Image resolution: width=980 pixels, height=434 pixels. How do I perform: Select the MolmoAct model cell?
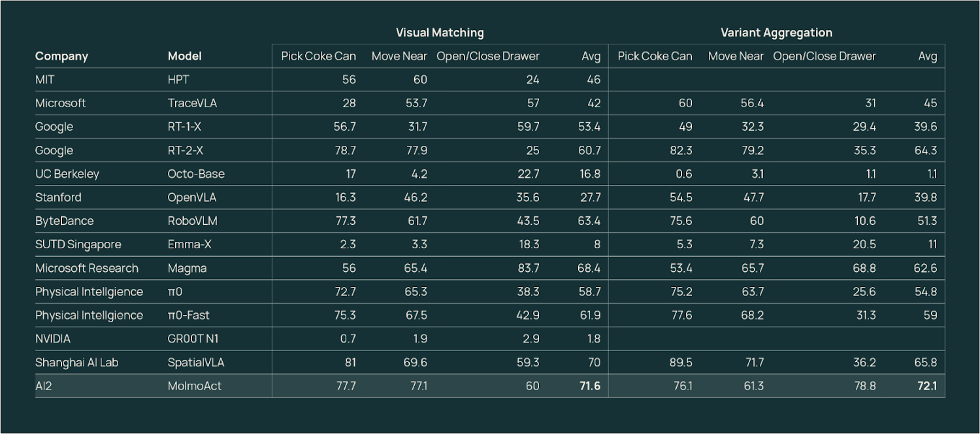click(194, 386)
